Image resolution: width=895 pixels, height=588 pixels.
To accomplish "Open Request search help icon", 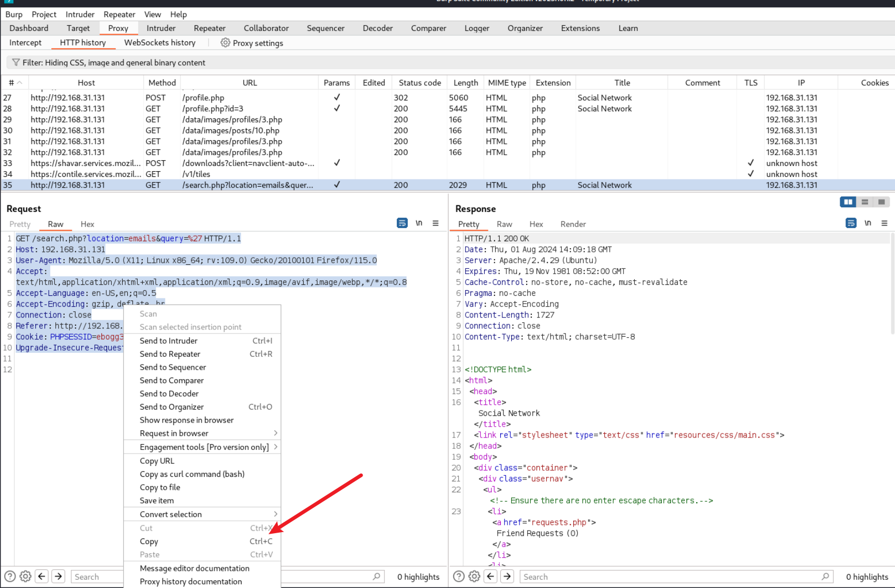I will tap(10, 576).
